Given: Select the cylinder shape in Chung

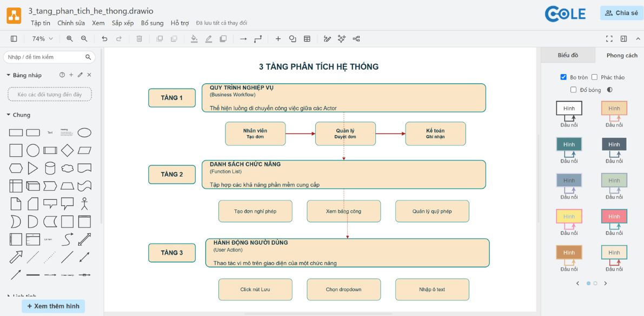Looking at the screenshot, I should click(x=50, y=168).
